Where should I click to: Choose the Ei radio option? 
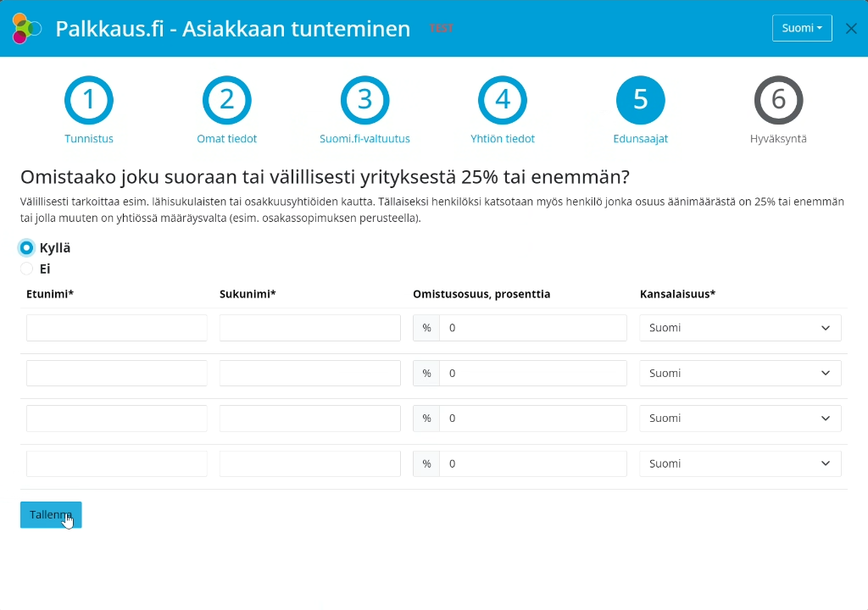tap(27, 269)
